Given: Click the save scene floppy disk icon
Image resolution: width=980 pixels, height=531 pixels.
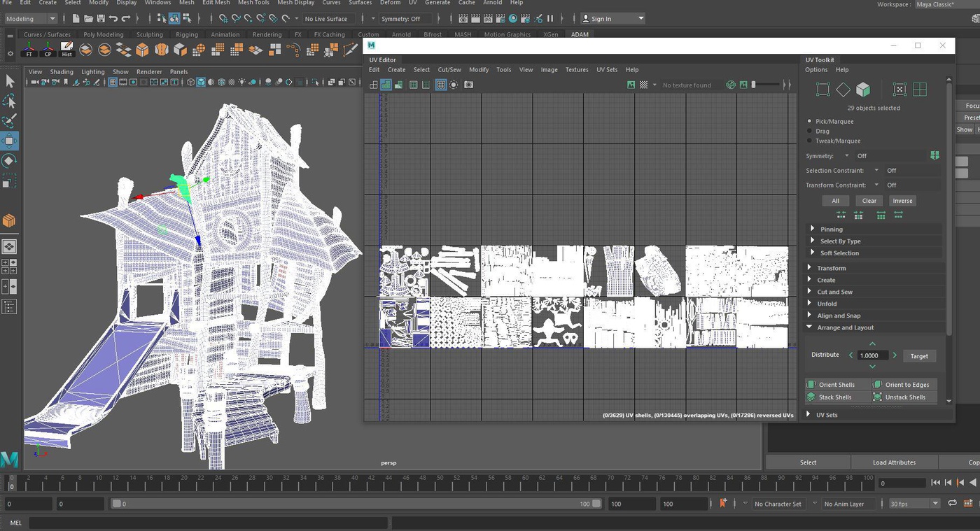Looking at the screenshot, I should pyautogui.click(x=101, y=19).
